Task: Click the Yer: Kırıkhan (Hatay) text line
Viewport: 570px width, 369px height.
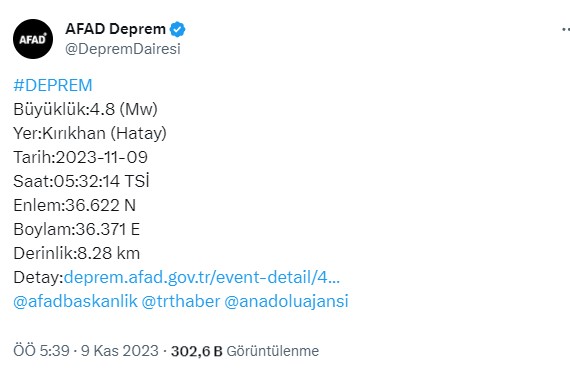Action: click(x=90, y=133)
